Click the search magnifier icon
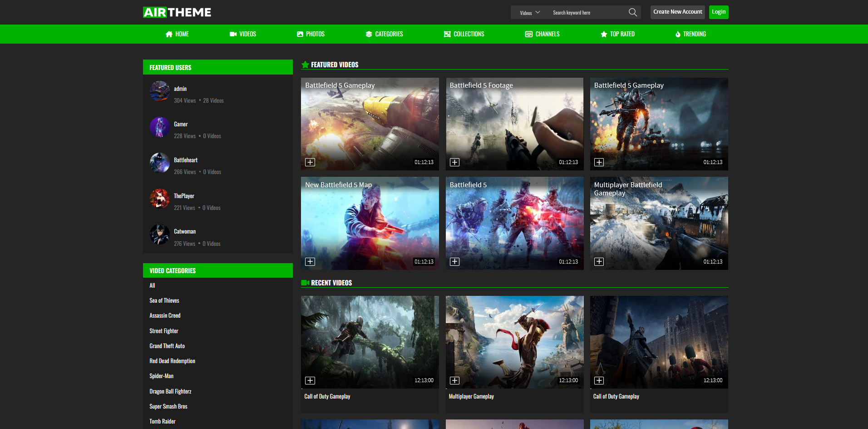Image resolution: width=868 pixels, height=429 pixels. [x=632, y=12]
